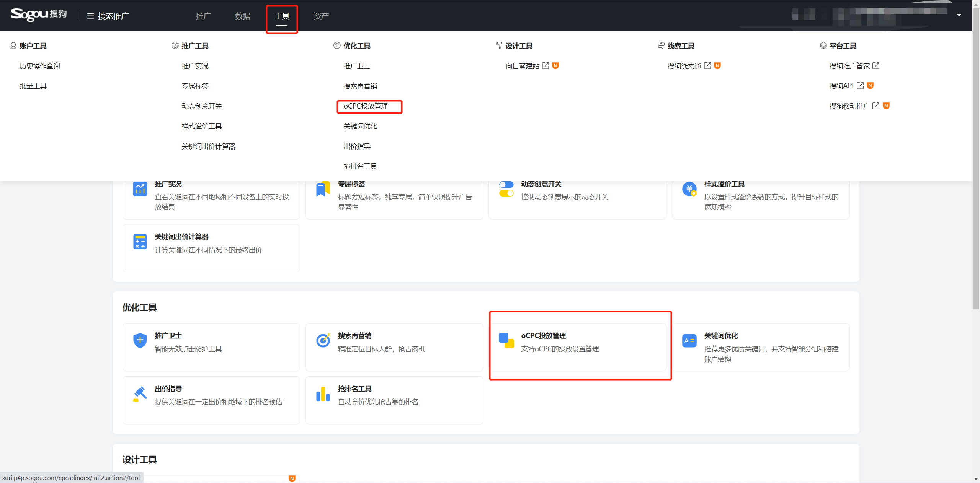Click the 抢排名工具 bar chart icon
The image size is (980, 483).
click(323, 394)
